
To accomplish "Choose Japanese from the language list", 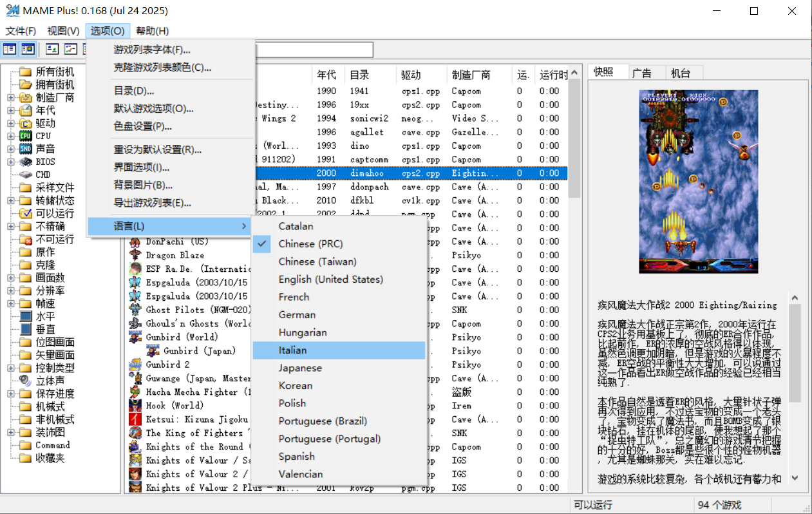I will (339, 368).
